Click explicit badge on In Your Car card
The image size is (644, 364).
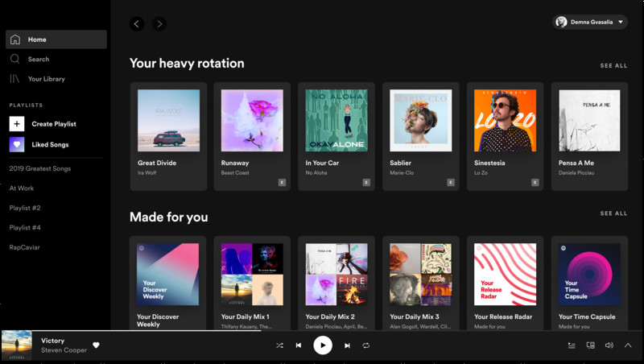366,183
